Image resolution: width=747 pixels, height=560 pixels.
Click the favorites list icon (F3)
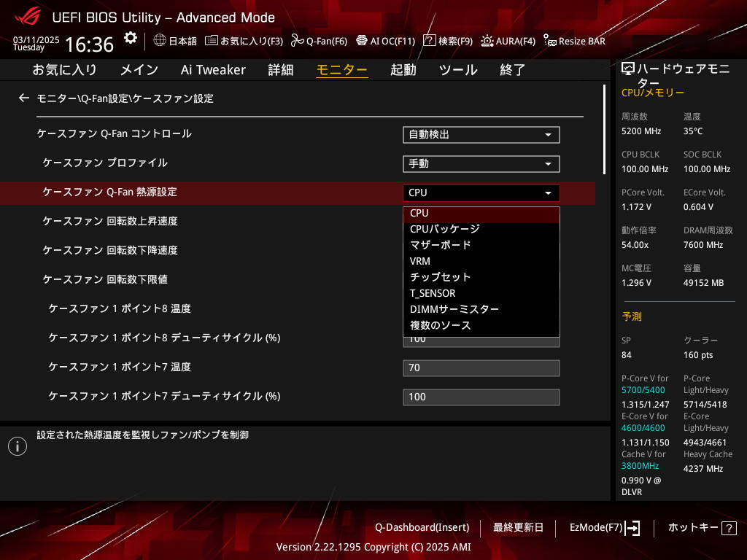(211, 41)
